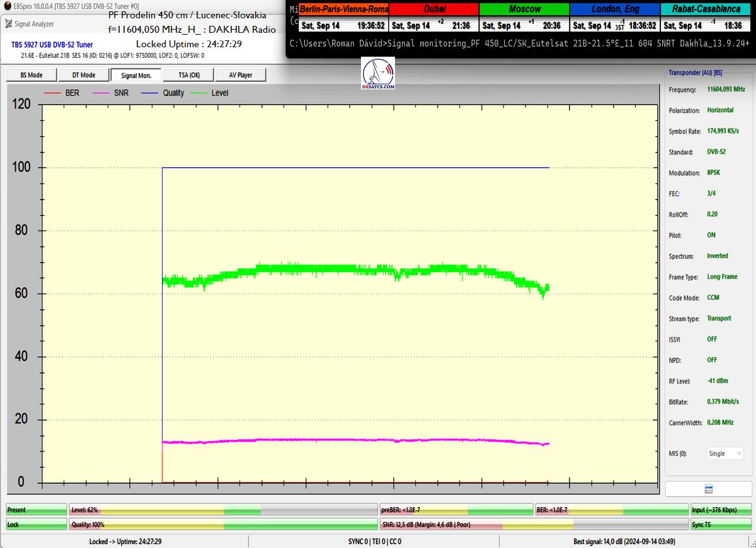
Task: Click the Signal Analyzer satellite icon
Action: pyautogui.click(x=8, y=24)
